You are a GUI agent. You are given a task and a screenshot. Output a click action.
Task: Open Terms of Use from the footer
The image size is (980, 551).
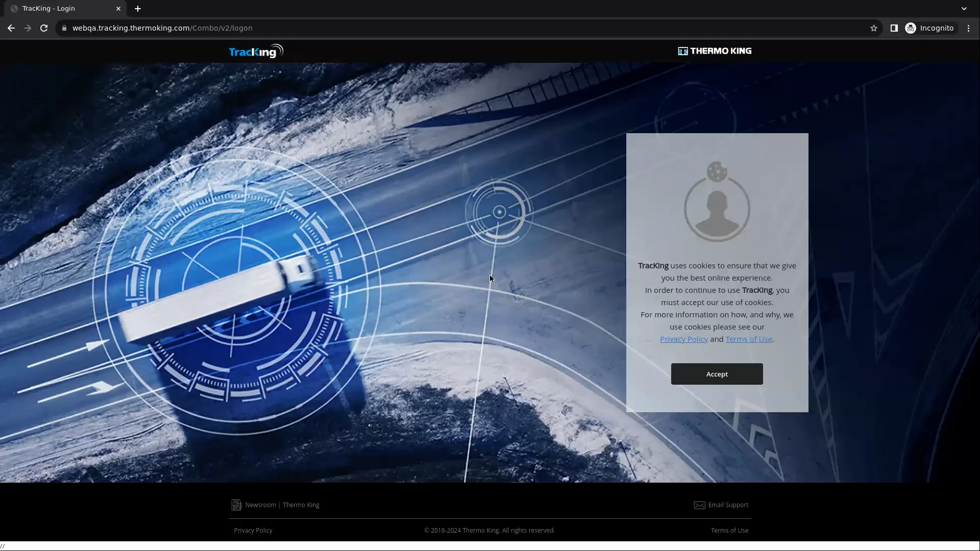pos(729,530)
